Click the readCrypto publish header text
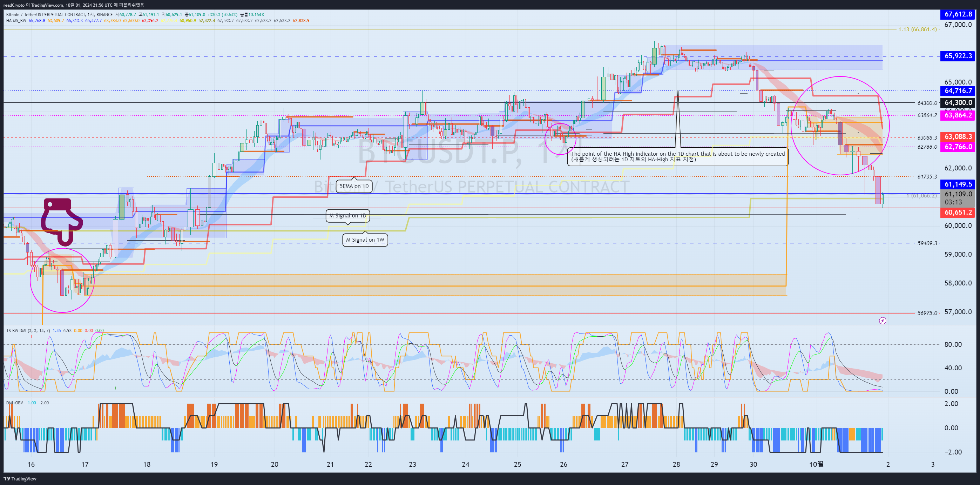Image resolution: width=980 pixels, height=485 pixels. click(x=73, y=5)
